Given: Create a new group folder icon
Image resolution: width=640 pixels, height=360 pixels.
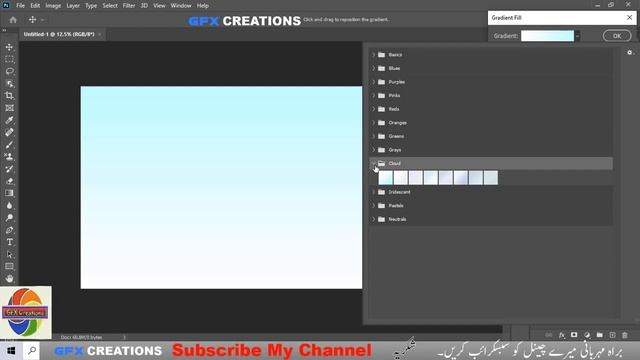Looking at the screenshot, I should click(x=600, y=335).
